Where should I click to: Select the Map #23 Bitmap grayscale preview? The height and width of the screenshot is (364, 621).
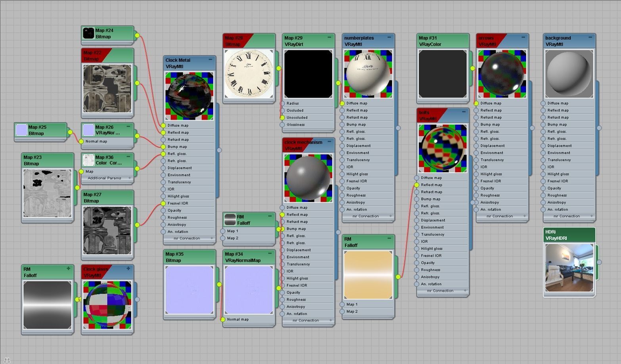48,193
